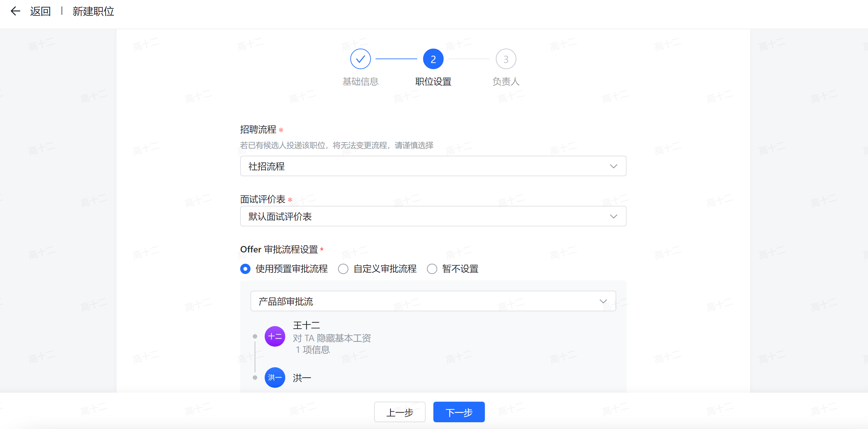The width and height of the screenshot is (868, 429).
Task: Select 暂不设置 radio button
Action: click(432, 269)
